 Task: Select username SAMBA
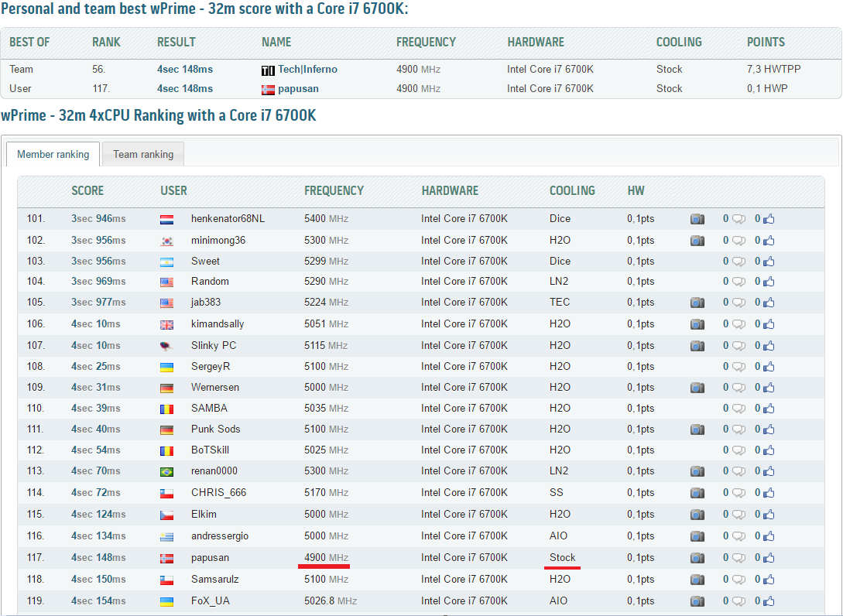pos(209,408)
